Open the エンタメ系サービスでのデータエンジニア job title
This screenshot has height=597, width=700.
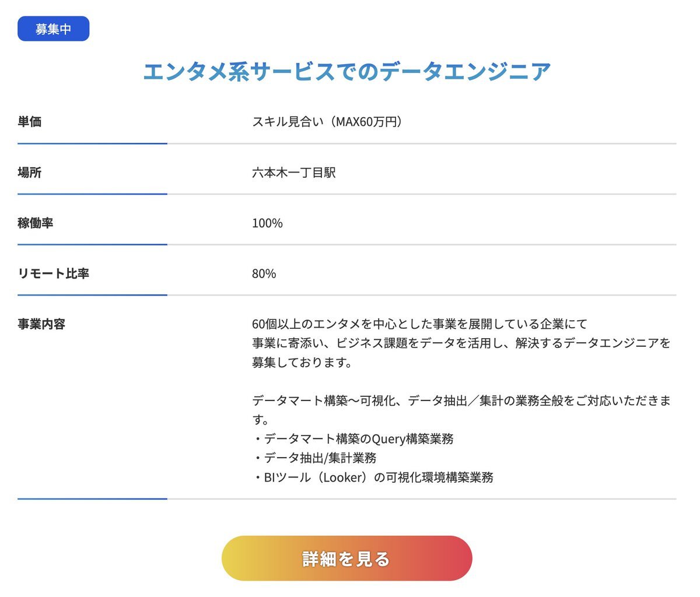pyautogui.click(x=346, y=72)
